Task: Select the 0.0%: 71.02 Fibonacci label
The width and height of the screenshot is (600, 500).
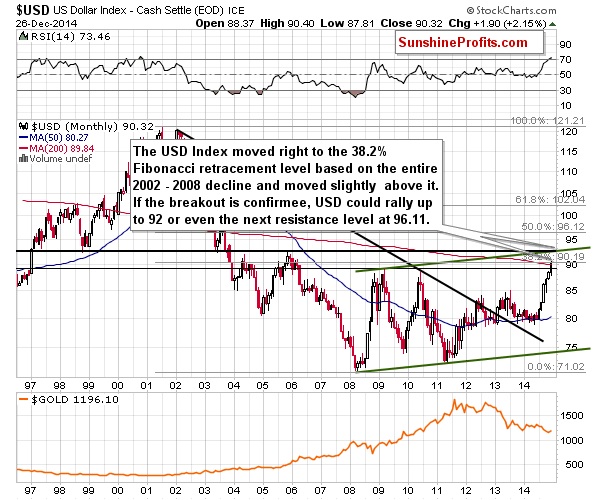Action: 556,366
